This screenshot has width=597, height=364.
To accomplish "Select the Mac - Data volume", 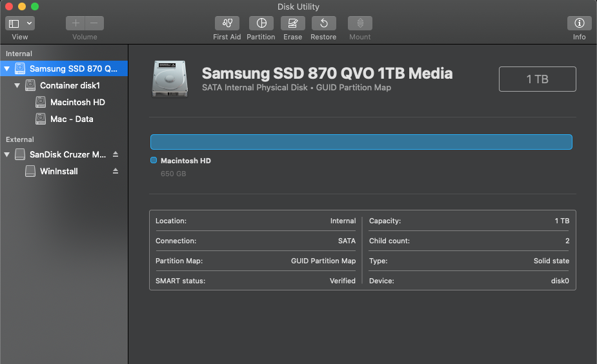I will 64,119.
